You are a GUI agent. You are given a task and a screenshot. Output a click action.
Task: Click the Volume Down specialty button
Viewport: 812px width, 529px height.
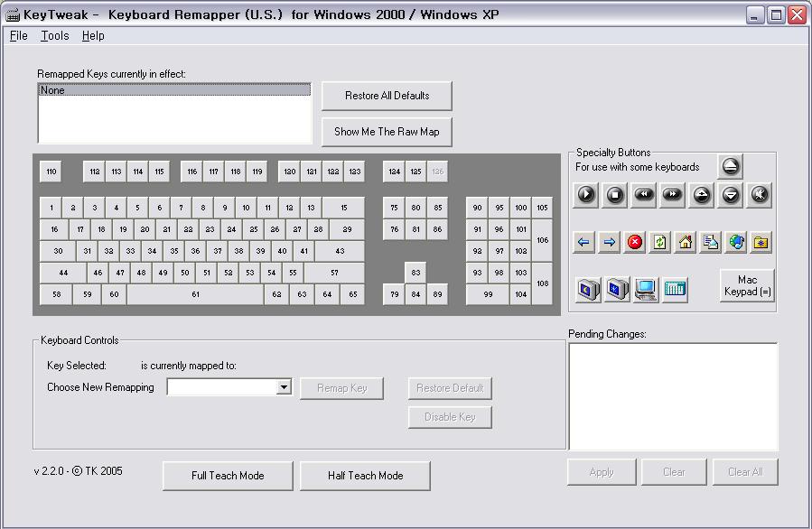pyautogui.click(x=730, y=195)
